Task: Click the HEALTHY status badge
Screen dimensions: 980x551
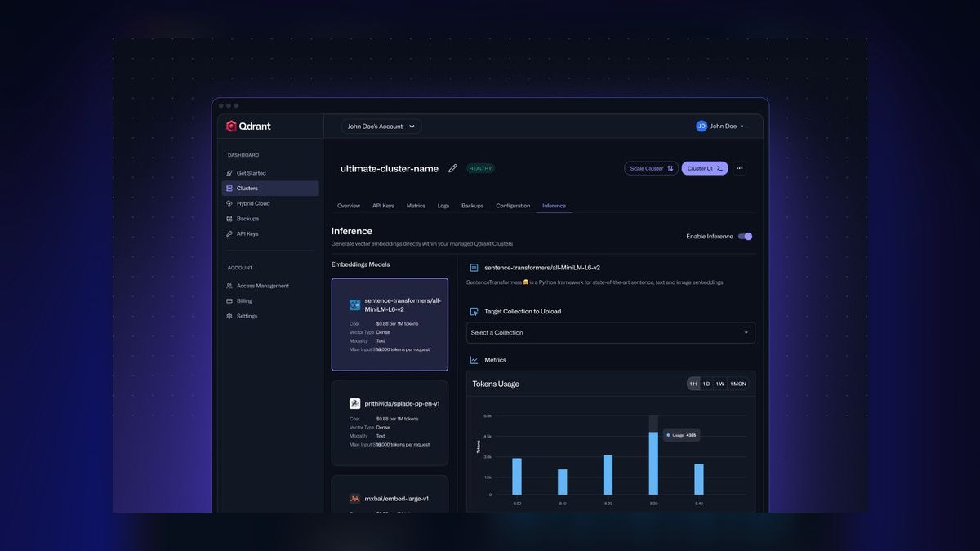Action: point(481,168)
